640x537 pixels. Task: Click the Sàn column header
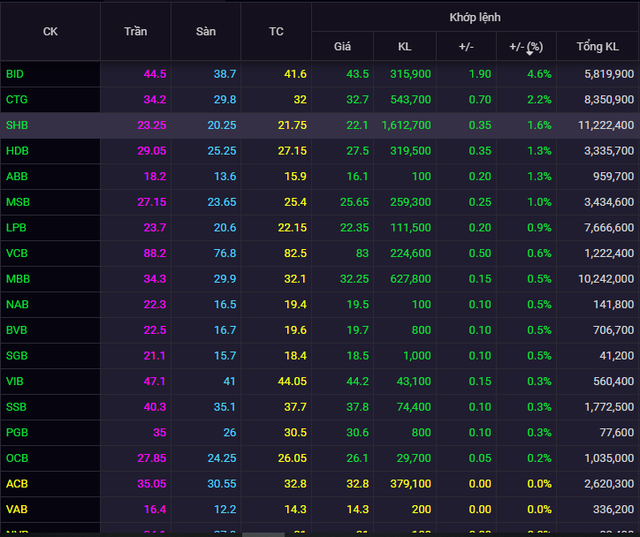point(205,31)
